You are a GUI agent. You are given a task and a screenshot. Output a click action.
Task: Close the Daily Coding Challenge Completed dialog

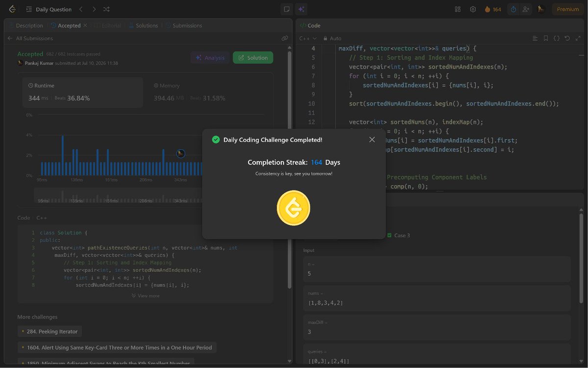[x=372, y=140]
